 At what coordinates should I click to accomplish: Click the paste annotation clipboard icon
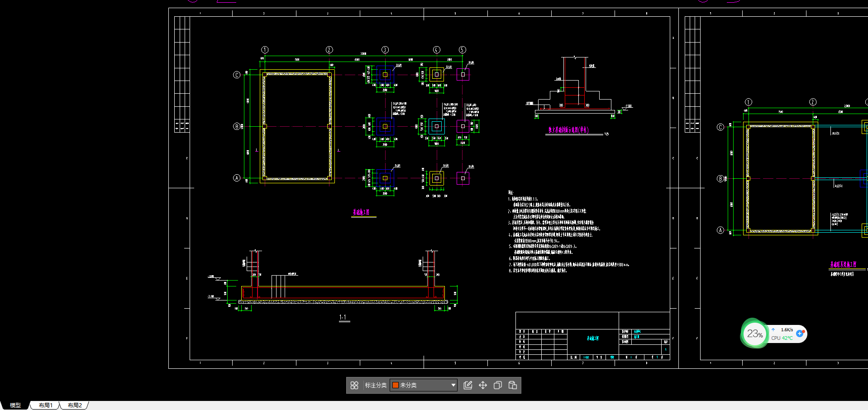pyautogui.click(x=513, y=385)
